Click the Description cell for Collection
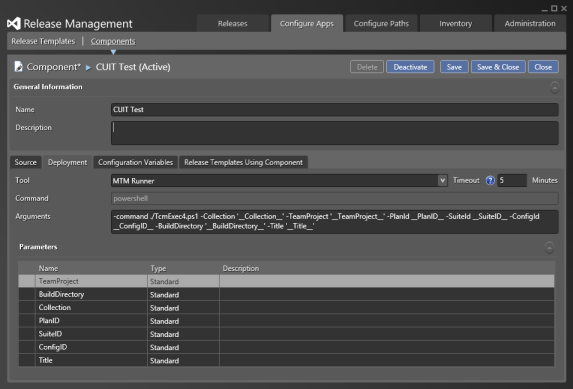Image resolution: width=573 pixels, height=389 pixels. tap(387, 307)
